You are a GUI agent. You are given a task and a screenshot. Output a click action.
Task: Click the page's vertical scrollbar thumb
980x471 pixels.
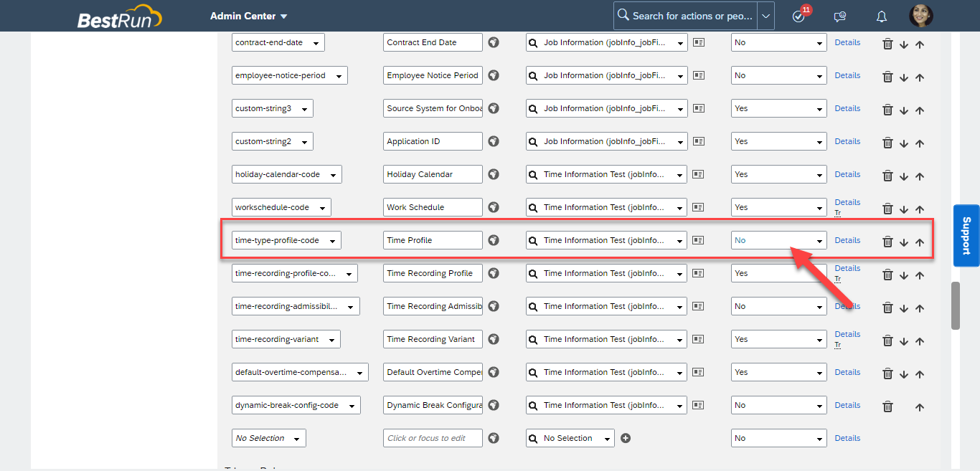click(956, 306)
